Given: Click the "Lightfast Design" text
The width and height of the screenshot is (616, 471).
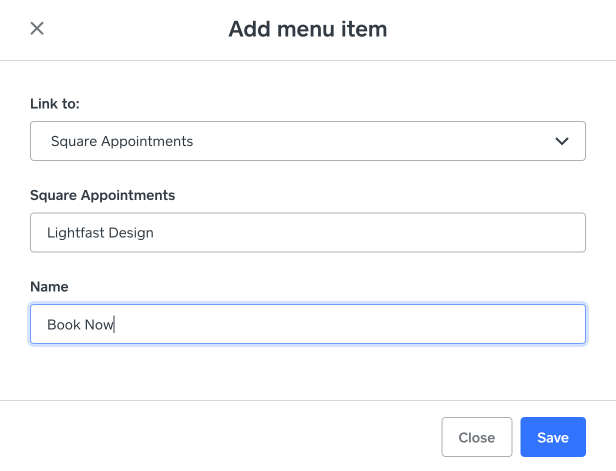Looking at the screenshot, I should coord(100,233).
